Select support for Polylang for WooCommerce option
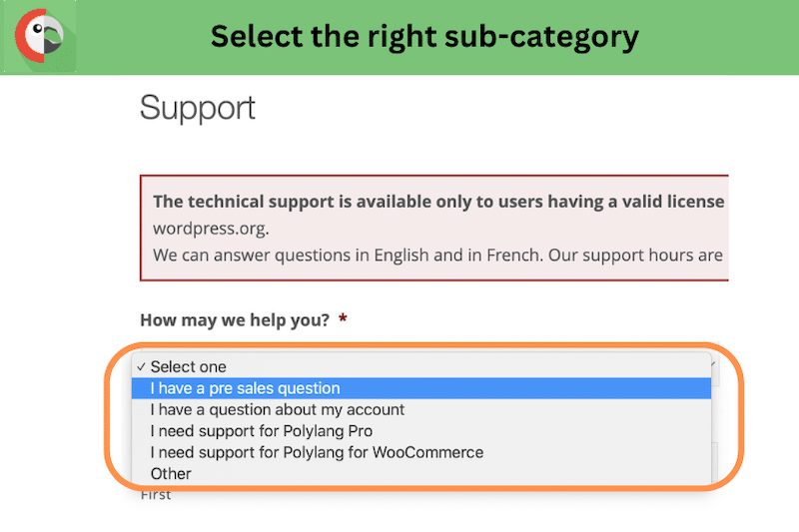This screenshot has width=799, height=532. click(420, 452)
